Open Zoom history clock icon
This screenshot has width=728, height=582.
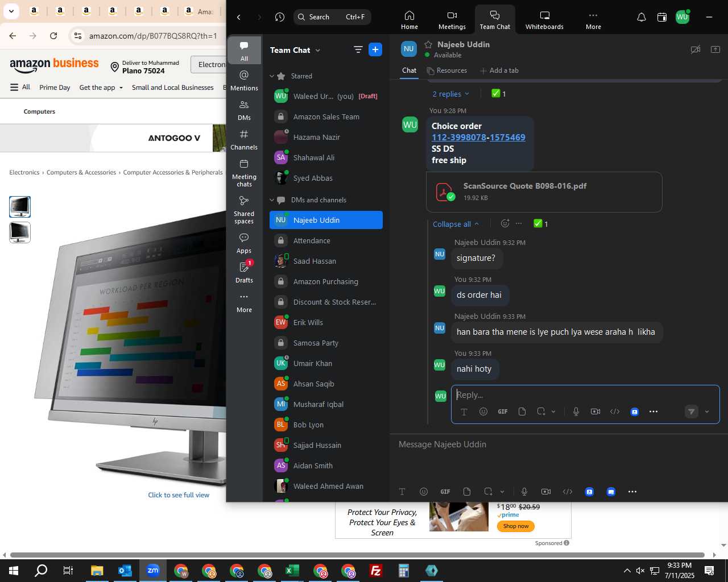point(279,17)
